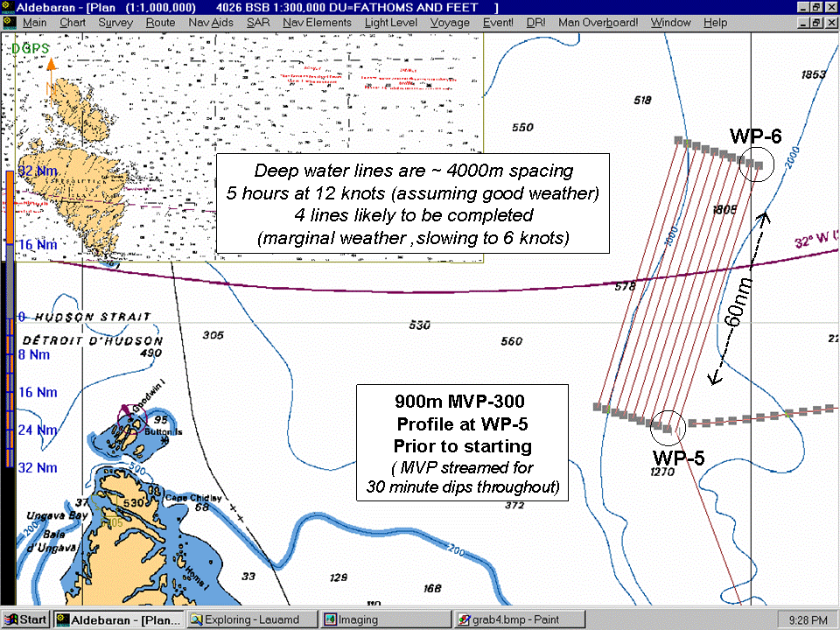This screenshot has width=840, height=630.
Task: Trigger the Man Overboard! command
Action: (x=598, y=22)
